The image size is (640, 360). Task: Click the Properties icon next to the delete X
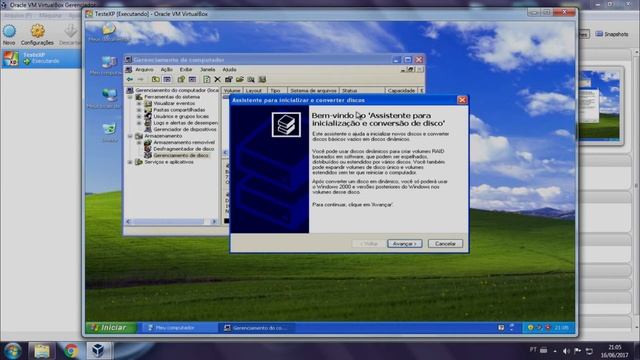click(229, 79)
